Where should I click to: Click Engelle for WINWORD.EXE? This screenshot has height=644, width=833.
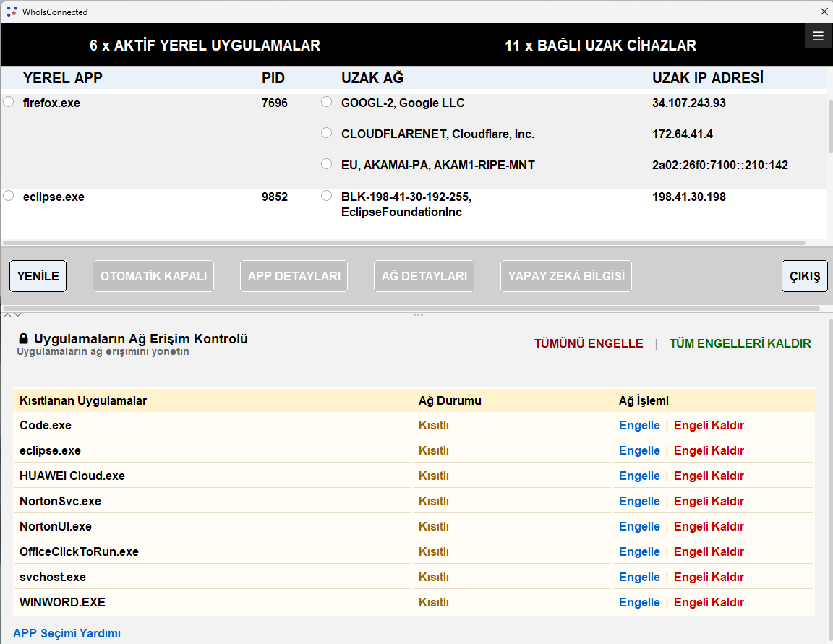click(x=639, y=603)
